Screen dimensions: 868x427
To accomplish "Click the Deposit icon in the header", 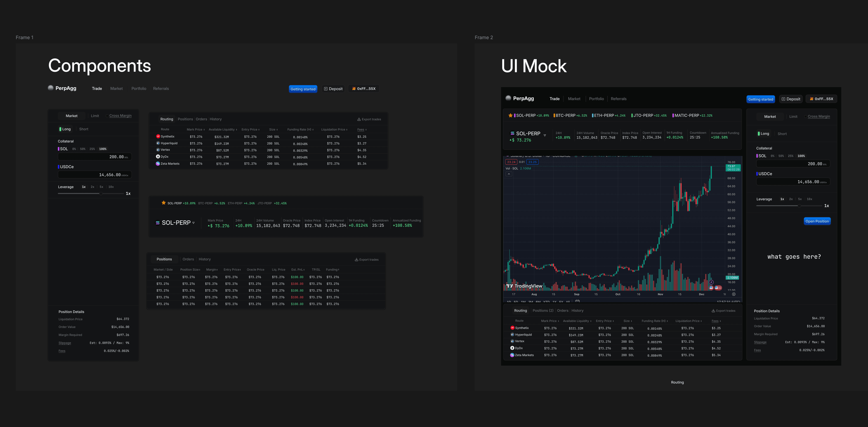I will click(x=325, y=88).
